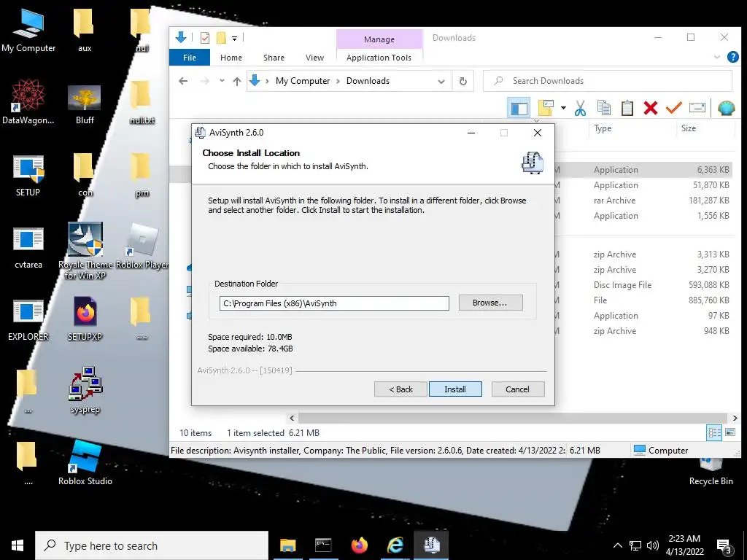This screenshot has width=747, height=560.
Task: Click the blue help question mark icon
Action: pyautogui.click(x=732, y=57)
